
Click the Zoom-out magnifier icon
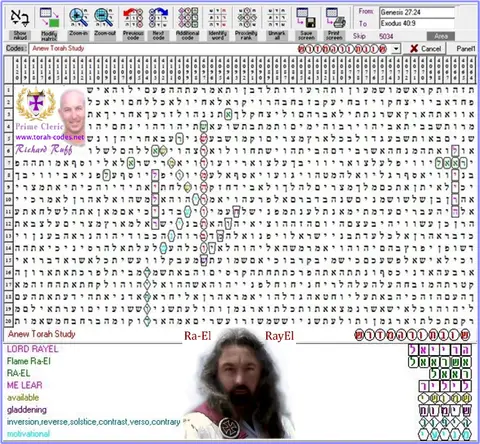[104, 18]
